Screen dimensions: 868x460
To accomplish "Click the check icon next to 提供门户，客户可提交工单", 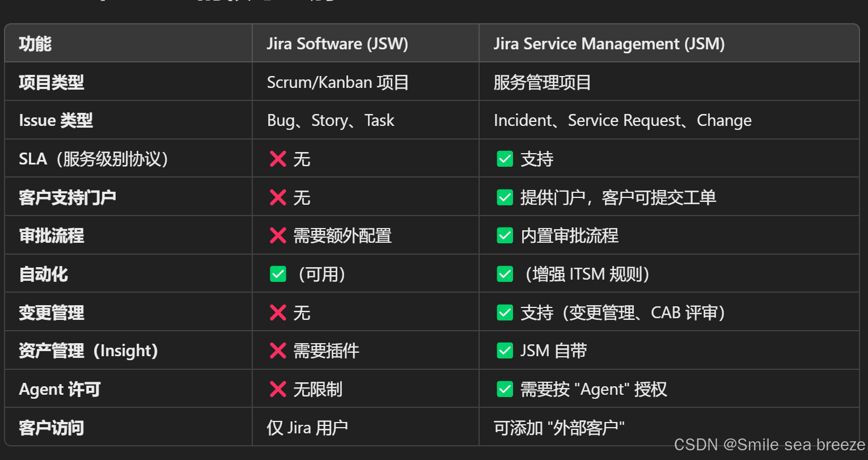I will [x=505, y=197].
